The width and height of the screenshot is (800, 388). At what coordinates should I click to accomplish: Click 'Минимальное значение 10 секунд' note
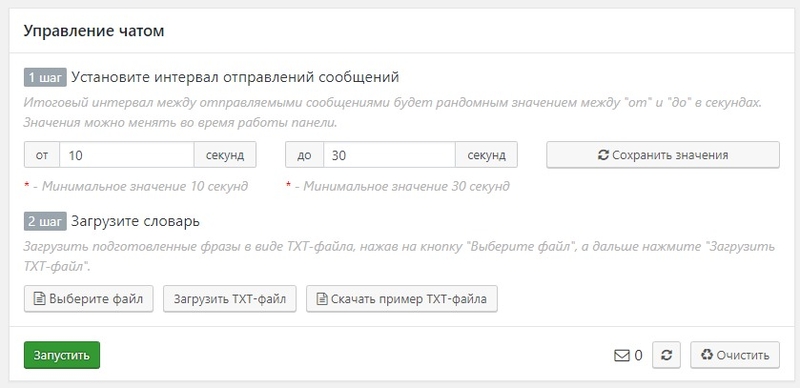click(x=145, y=186)
